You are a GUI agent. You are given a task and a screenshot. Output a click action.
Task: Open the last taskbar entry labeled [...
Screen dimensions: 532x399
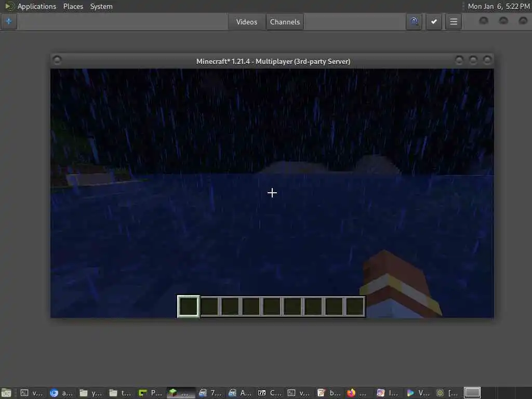[447, 393]
